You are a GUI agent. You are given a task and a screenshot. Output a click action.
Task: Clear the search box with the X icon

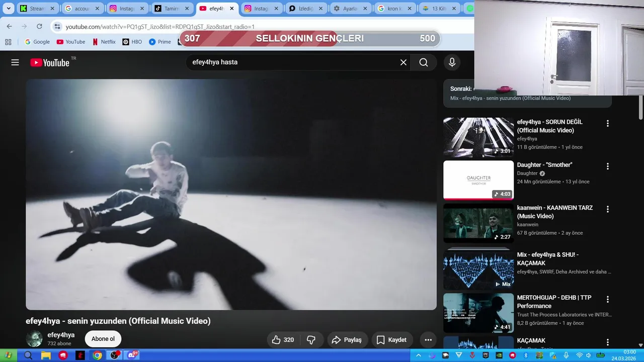(403, 62)
